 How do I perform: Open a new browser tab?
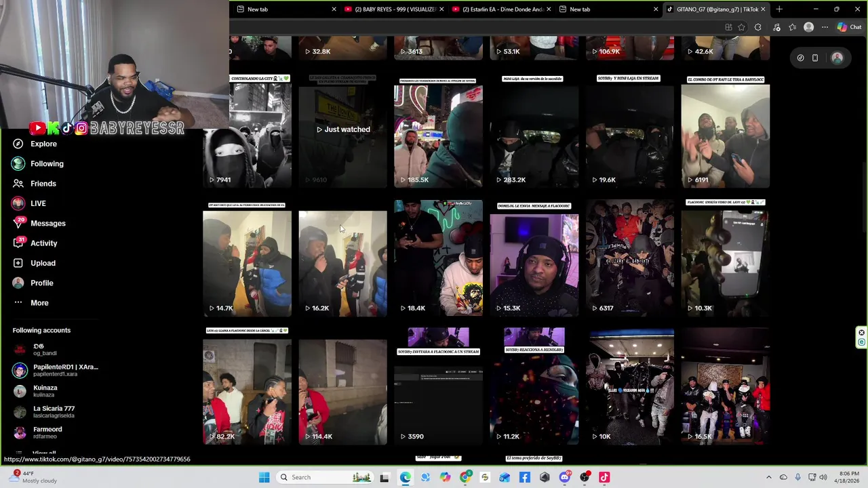point(779,9)
